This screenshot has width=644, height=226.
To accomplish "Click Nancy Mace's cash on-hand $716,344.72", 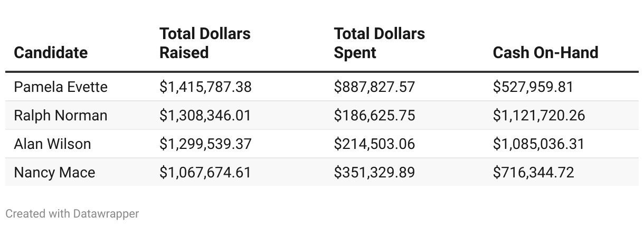I will tap(533, 172).
